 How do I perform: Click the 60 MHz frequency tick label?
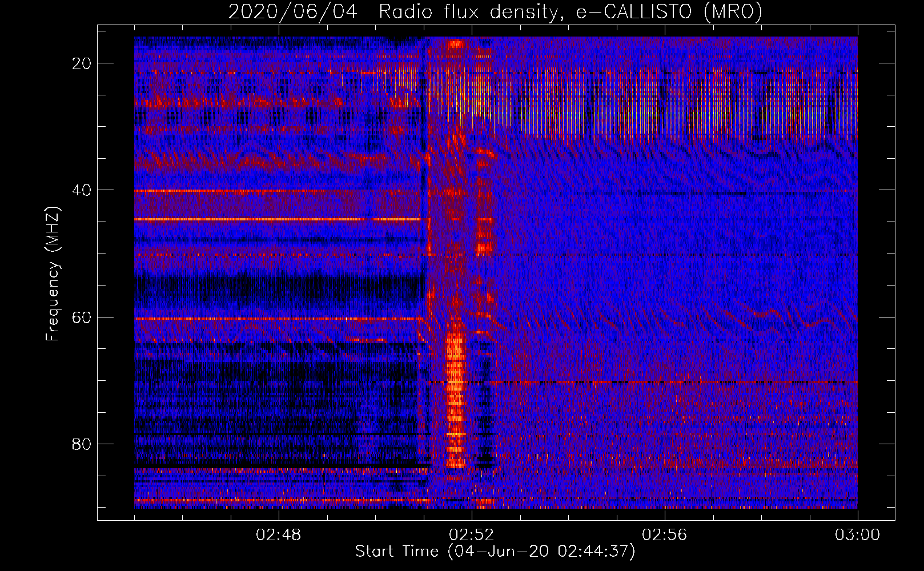[82, 317]
